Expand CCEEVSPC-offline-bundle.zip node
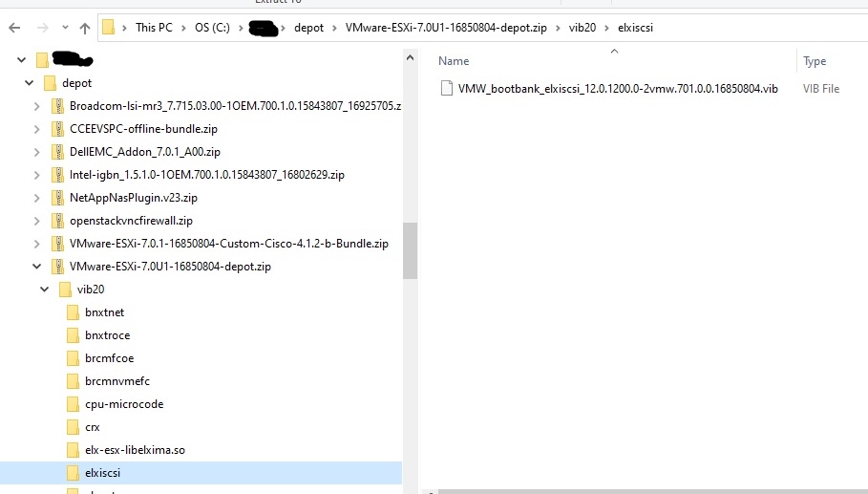The width and height of the screenshot is (868, 494). point(36,129)
